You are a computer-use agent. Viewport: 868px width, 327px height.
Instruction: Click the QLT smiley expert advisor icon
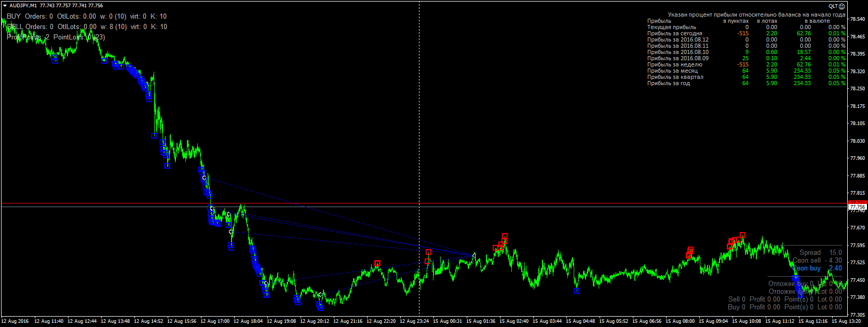pyautogui.click(x=842, y=6)
